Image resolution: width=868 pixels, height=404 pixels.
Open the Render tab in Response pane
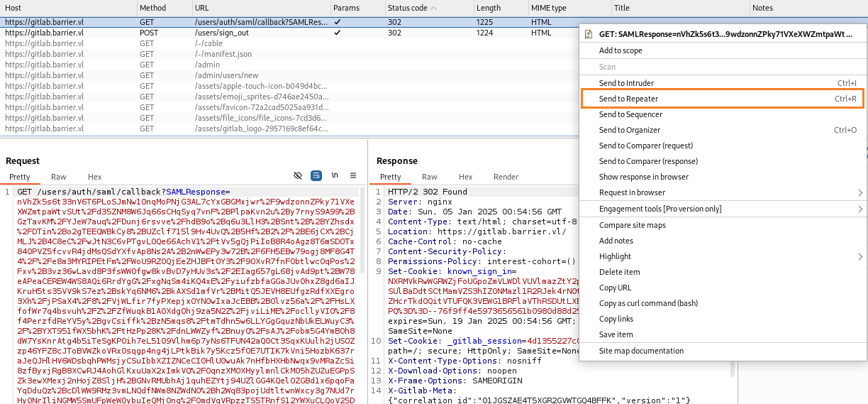tap(506, 177)
